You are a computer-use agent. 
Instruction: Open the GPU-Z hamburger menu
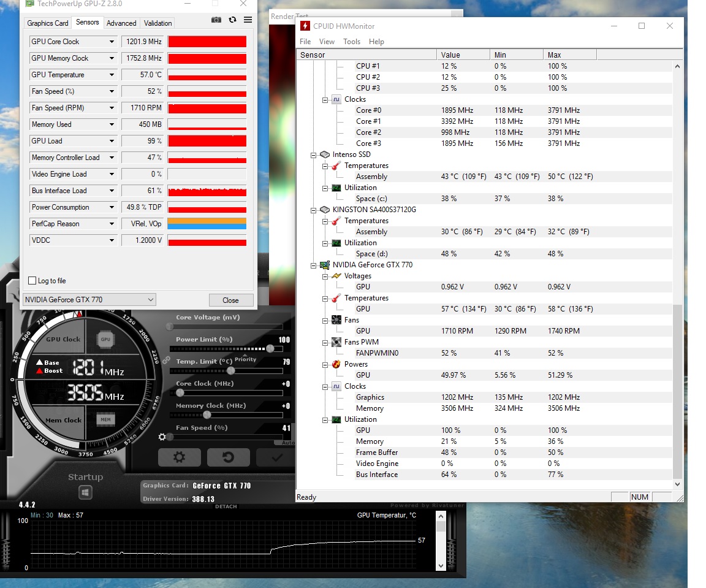pos(248,20)
